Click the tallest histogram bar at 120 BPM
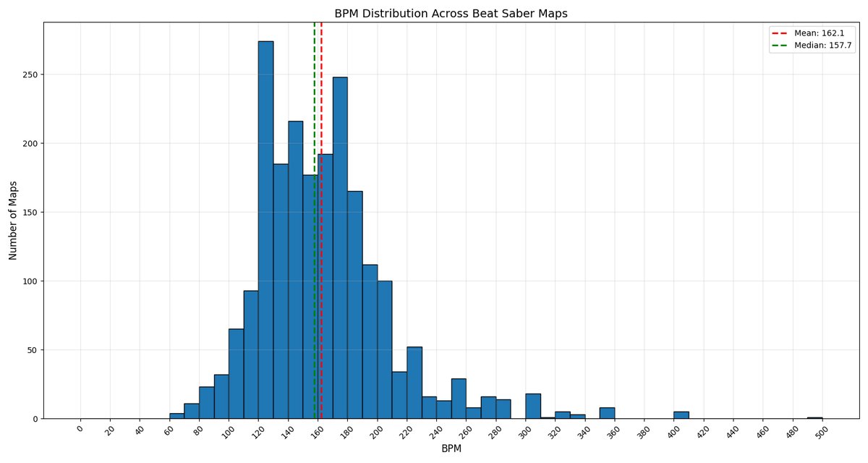 point(265,230)
